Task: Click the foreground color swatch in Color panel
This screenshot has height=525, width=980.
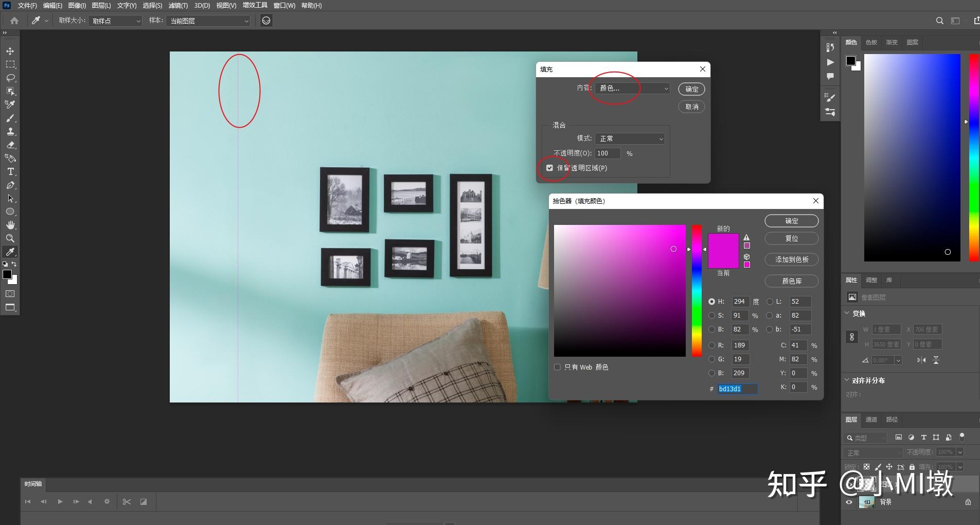Action: coord(851,61)
